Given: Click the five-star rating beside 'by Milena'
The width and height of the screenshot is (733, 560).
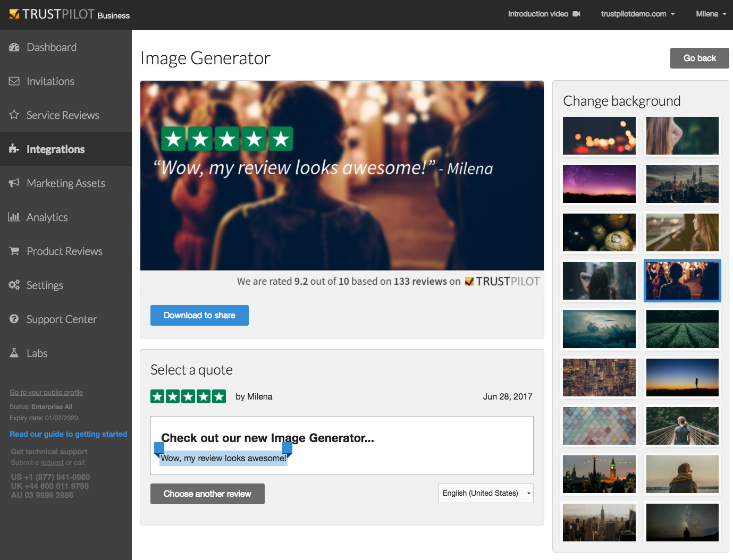Looking at the screenshot, I should point(188,396).
